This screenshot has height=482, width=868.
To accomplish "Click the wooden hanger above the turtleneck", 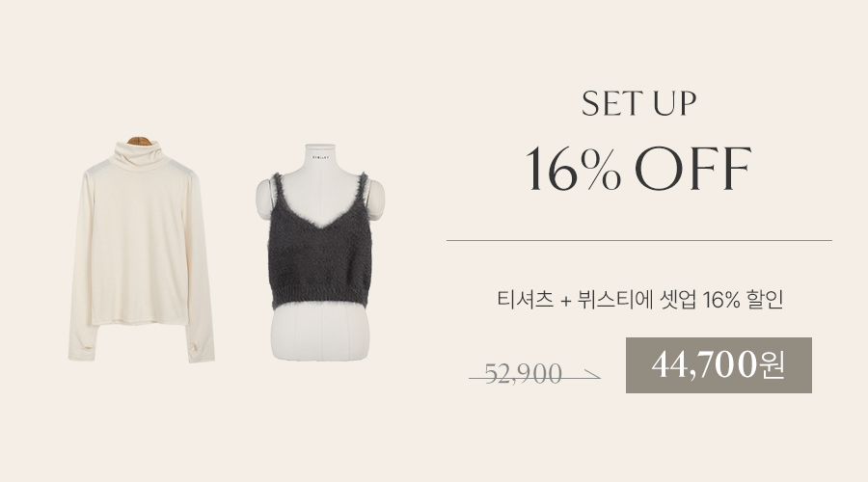I will point(140,139).
